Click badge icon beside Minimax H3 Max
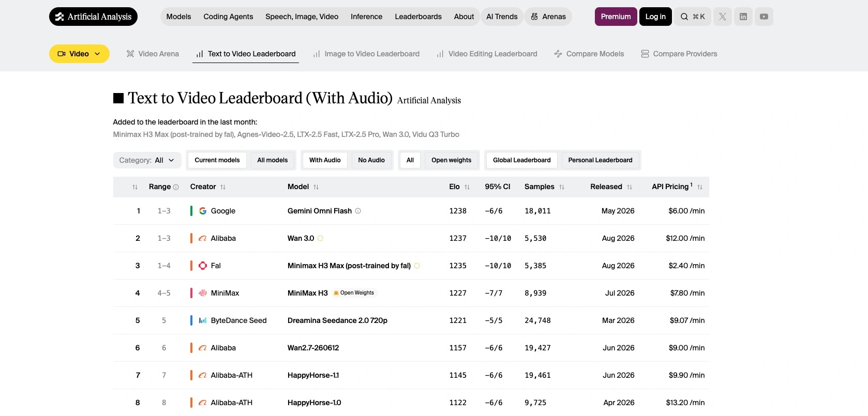868x416 pixels. [417, 266]
